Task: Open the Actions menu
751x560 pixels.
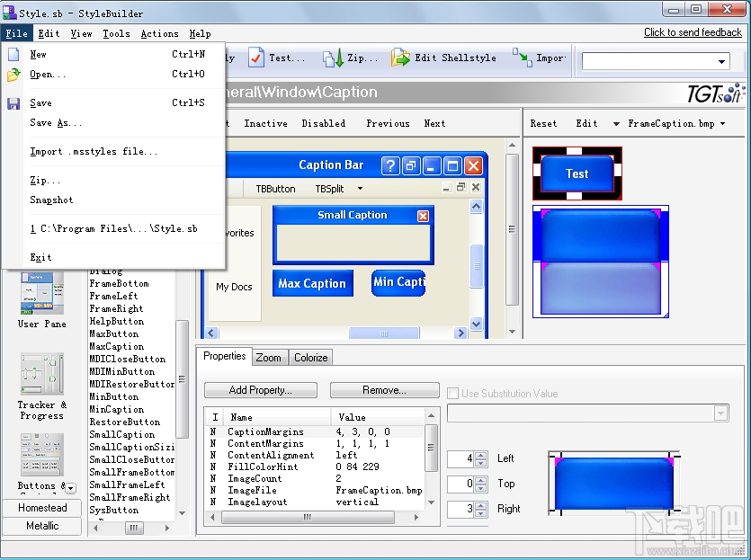Action: (x=160, y=33)
